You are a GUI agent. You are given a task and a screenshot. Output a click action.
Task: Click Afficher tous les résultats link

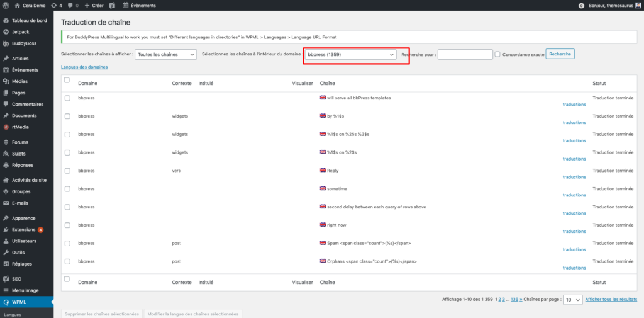click(611, 300)
